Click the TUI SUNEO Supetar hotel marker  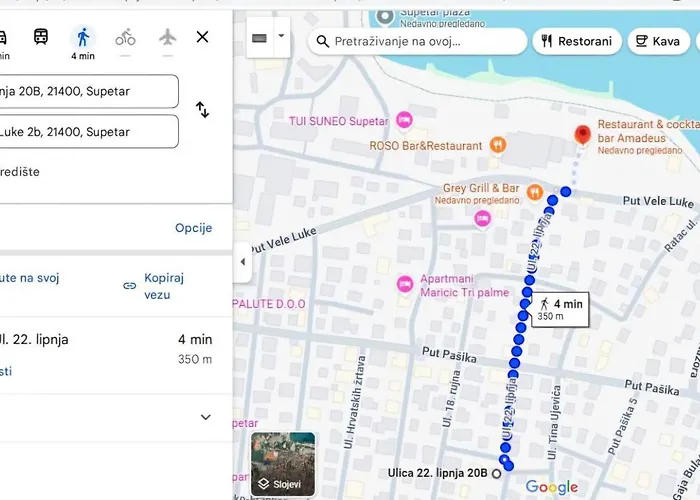[x=404, y=121]
